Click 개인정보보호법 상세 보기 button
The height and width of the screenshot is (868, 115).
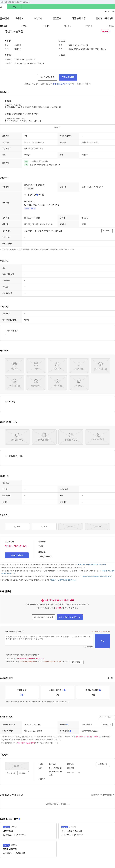tap(43, 617)
